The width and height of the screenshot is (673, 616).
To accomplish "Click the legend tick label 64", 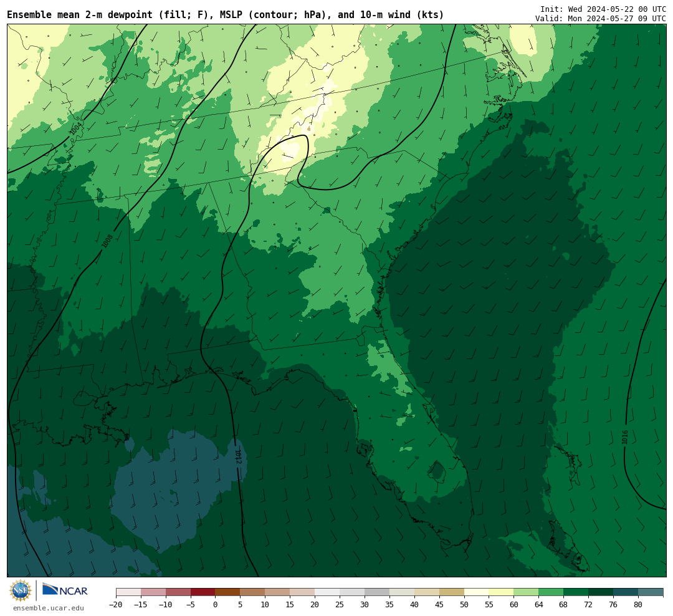I will click(538, 604).
